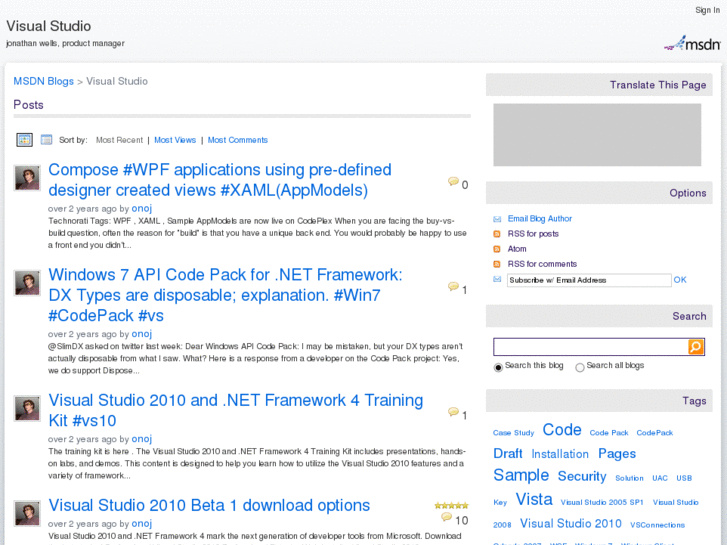The width and height of the screenshot is (727, 545).
Task: Select the Visual Studio 2010 tag
Action: point(570,523)
